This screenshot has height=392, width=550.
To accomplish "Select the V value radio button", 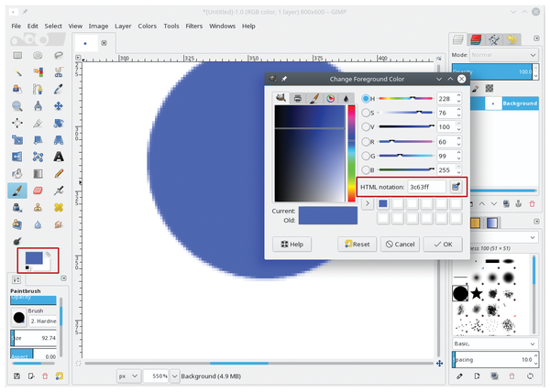I will (x=366, y=126).
